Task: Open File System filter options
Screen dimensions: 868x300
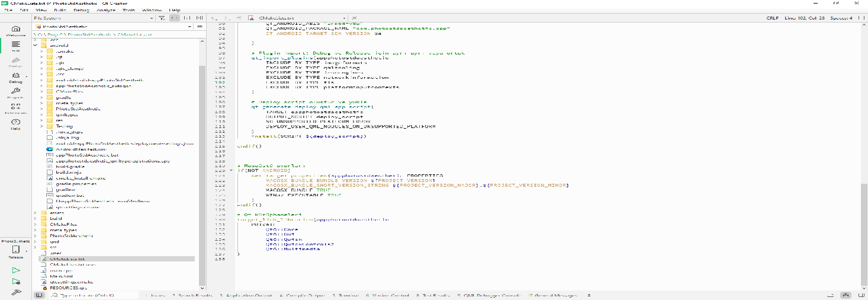Action: click(x=162, y=18)
